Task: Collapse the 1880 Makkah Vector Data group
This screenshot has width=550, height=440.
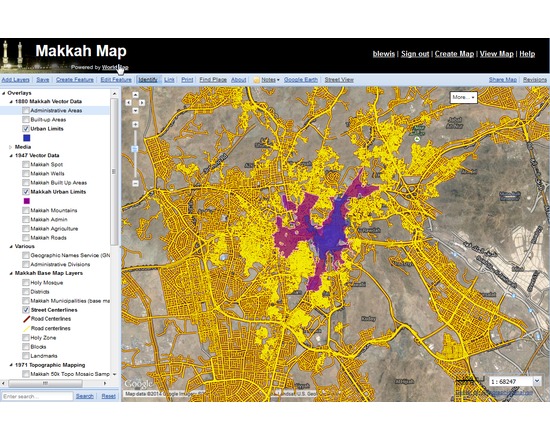Action: 11,102
